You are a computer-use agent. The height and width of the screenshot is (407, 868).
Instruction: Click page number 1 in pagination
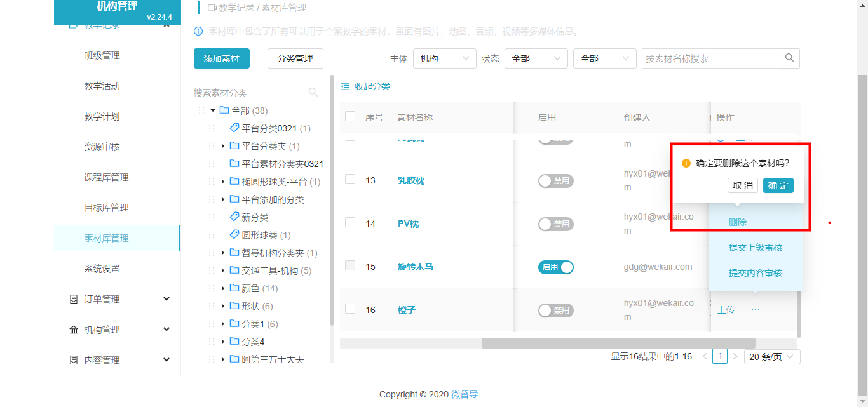click(719, 357)
